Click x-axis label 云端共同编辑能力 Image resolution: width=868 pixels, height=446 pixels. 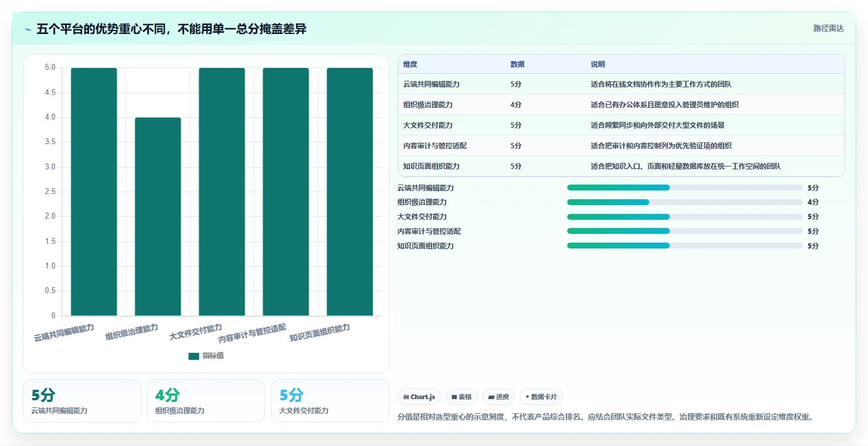click(64, 333)
